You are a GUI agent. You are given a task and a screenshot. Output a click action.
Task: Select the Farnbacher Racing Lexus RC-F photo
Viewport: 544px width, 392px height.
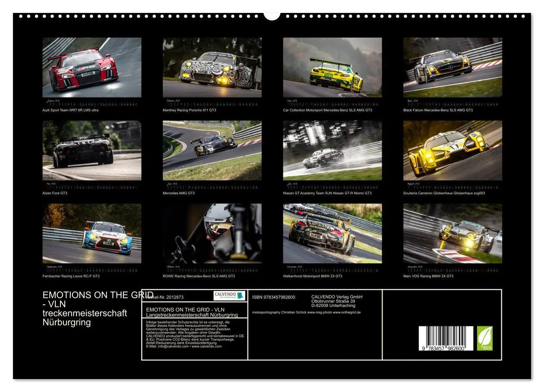coord(92,234)
